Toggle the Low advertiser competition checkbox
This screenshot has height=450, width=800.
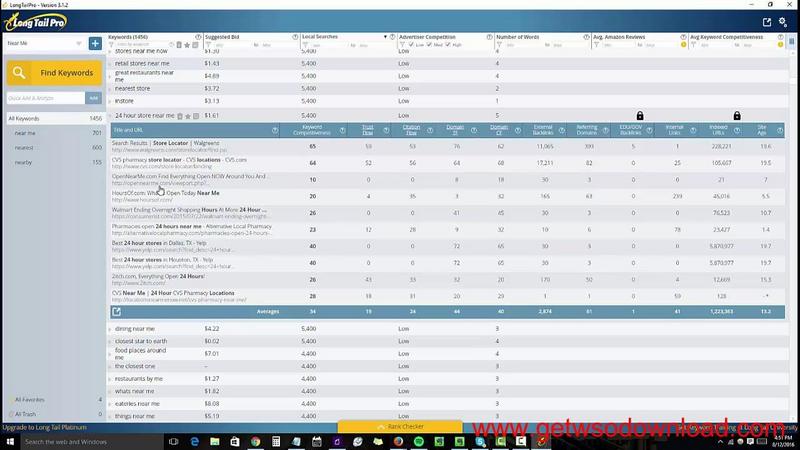(x=411, y=45)
